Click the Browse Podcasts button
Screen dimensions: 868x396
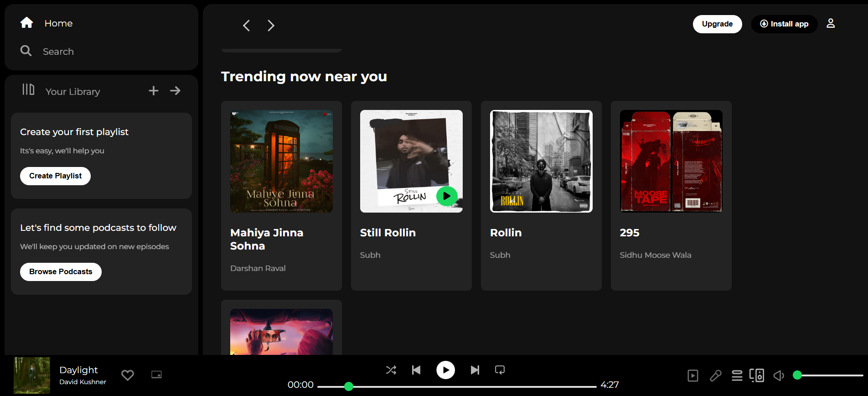(x=61, y=272)
